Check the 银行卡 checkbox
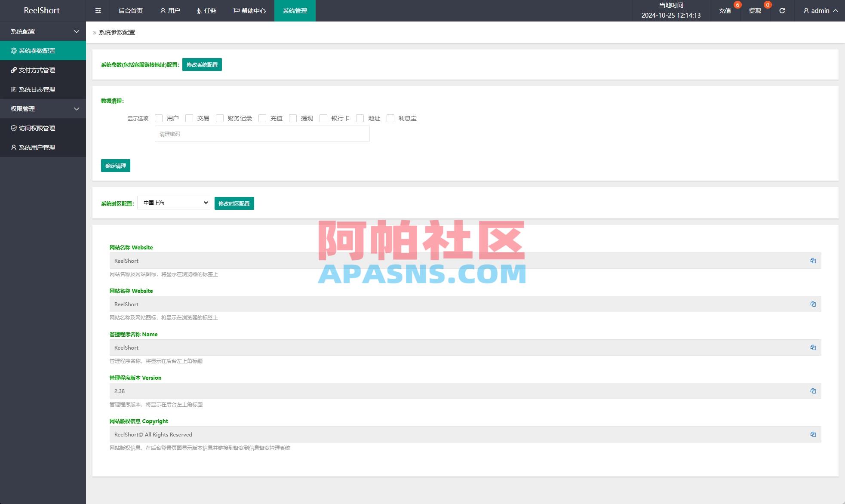This screenshot has height=504, width=845. point(323,118)
